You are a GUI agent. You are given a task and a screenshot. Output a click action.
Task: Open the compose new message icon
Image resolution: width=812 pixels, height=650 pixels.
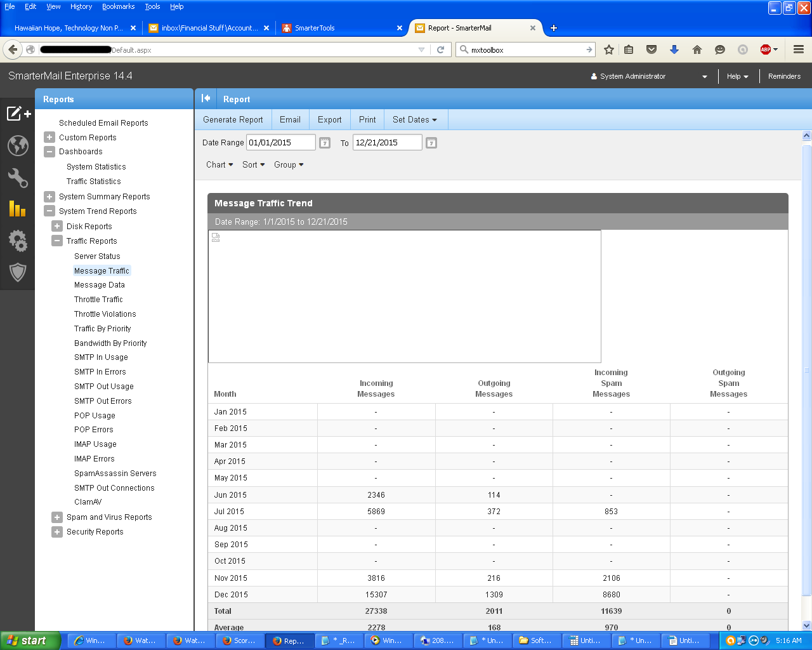[x=18, y=114]
